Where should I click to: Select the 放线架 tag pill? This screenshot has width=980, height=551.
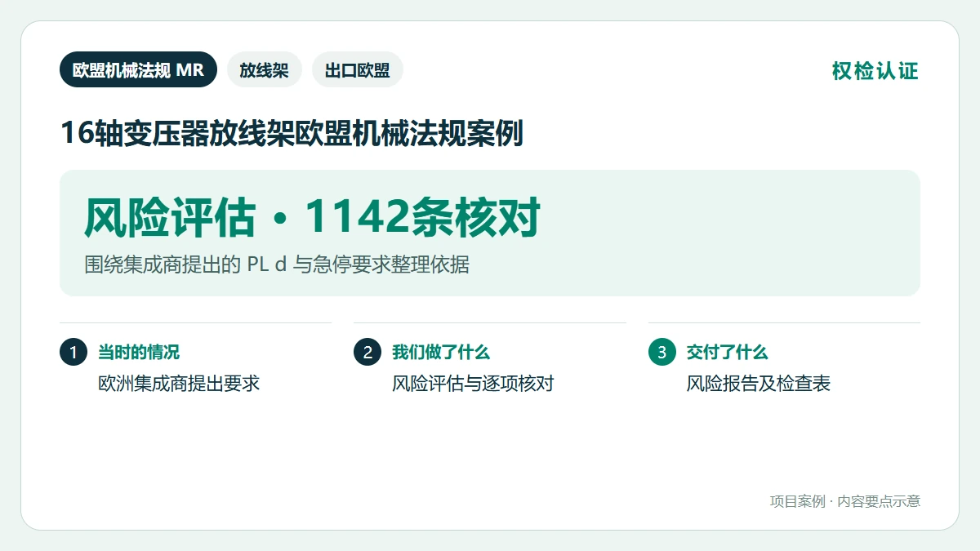[x=264, y=69]
